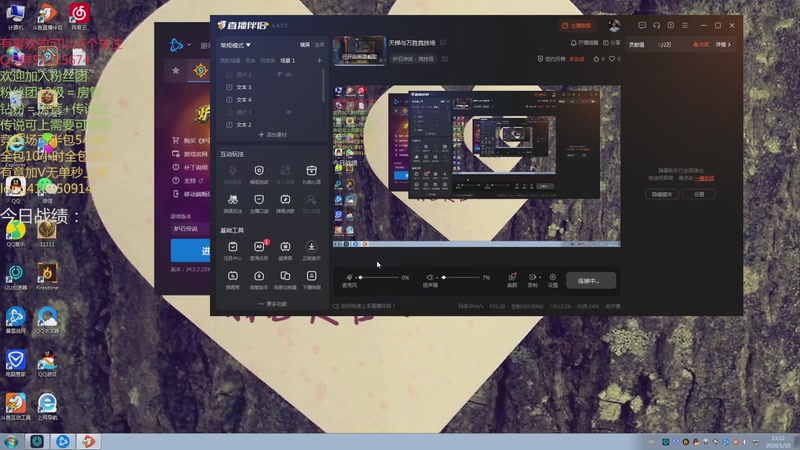
Task: Open the 主播口袋 pocket tool
Action: pos(259,203)
